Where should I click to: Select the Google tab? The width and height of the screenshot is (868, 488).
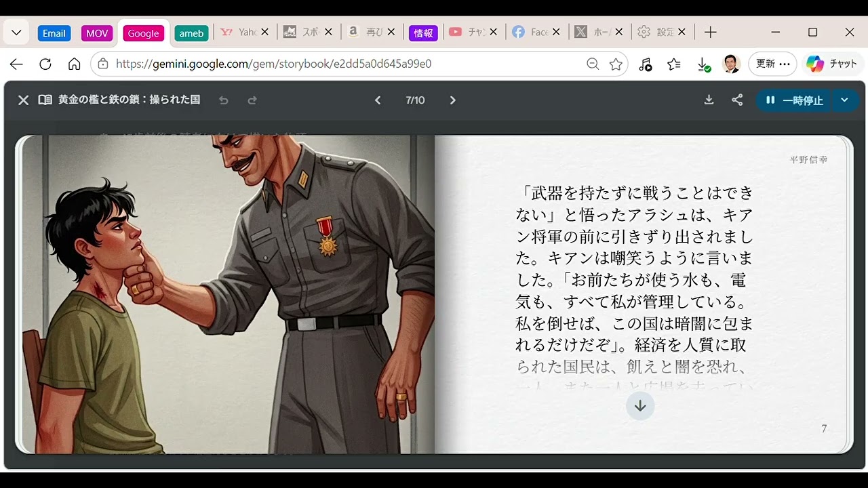tap(143, 33)
